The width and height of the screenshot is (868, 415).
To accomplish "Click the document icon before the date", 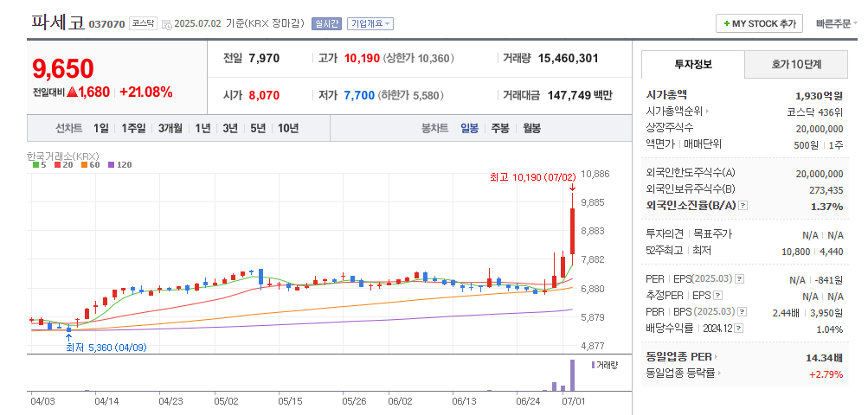I will 167,25.
